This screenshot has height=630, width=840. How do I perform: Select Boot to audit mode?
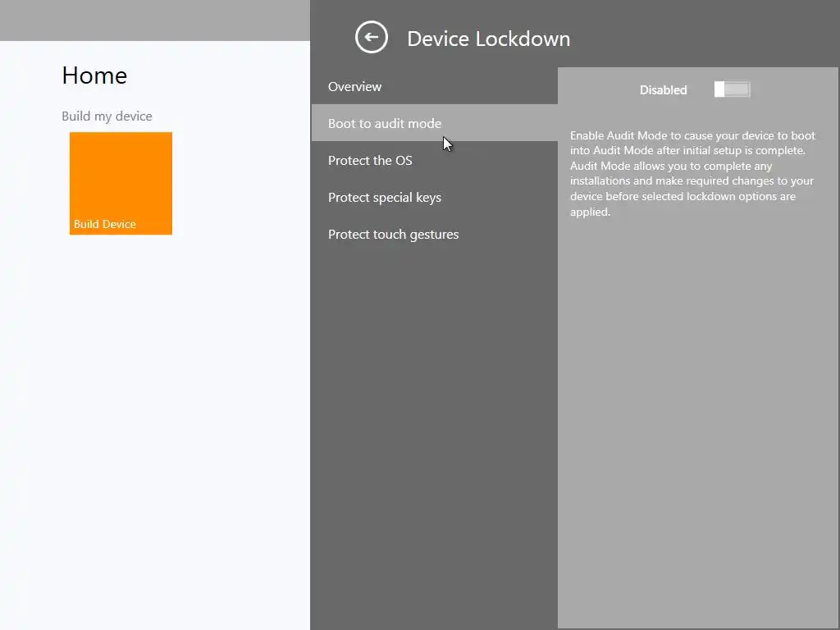click(x=385, y=124)
